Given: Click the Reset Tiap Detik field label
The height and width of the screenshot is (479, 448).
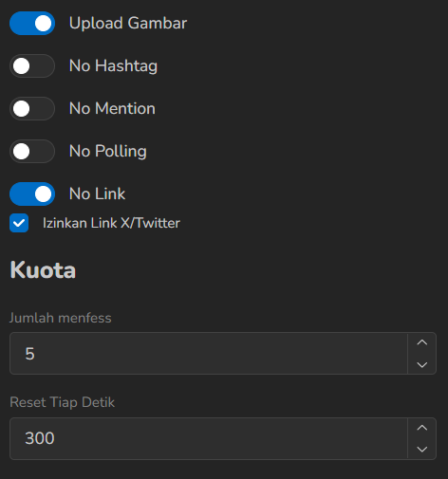Looking at the screenshot, I should point(63,402).
